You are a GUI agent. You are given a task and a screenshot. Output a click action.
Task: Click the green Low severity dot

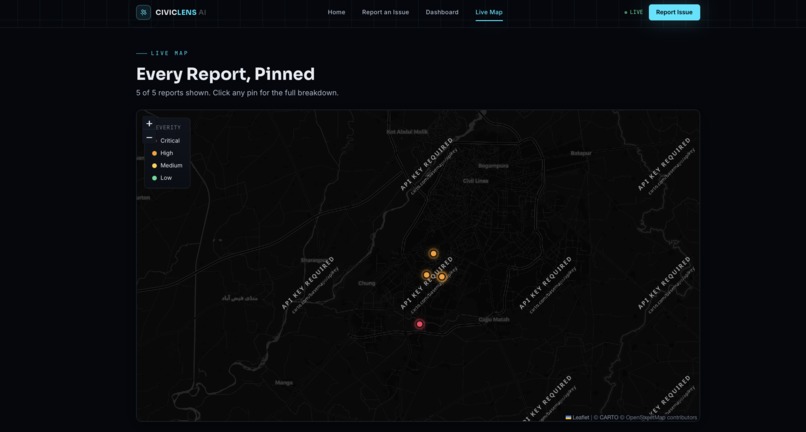pos(154,178)
